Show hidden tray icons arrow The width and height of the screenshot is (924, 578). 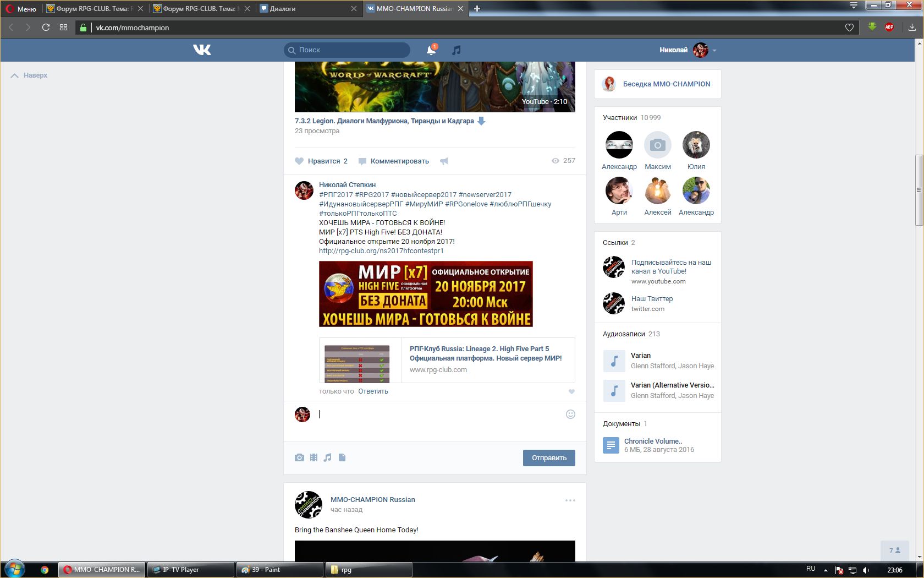[x=826, y=570]
